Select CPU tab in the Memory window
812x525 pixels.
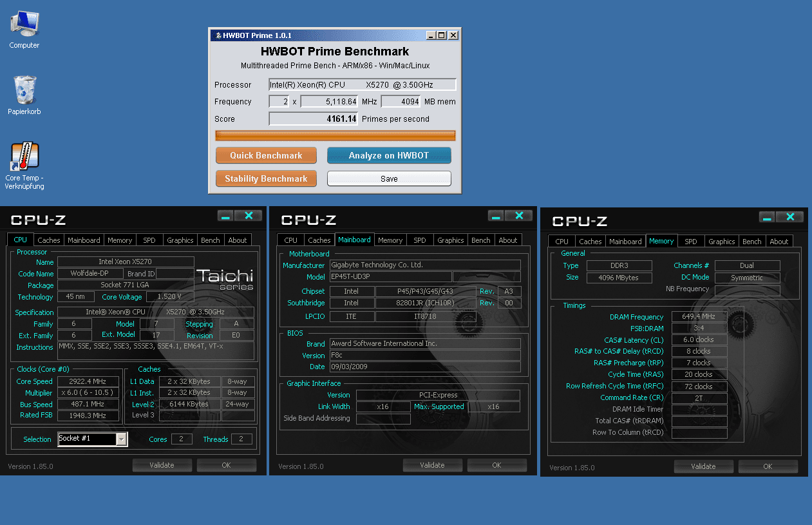click(562, 242)
